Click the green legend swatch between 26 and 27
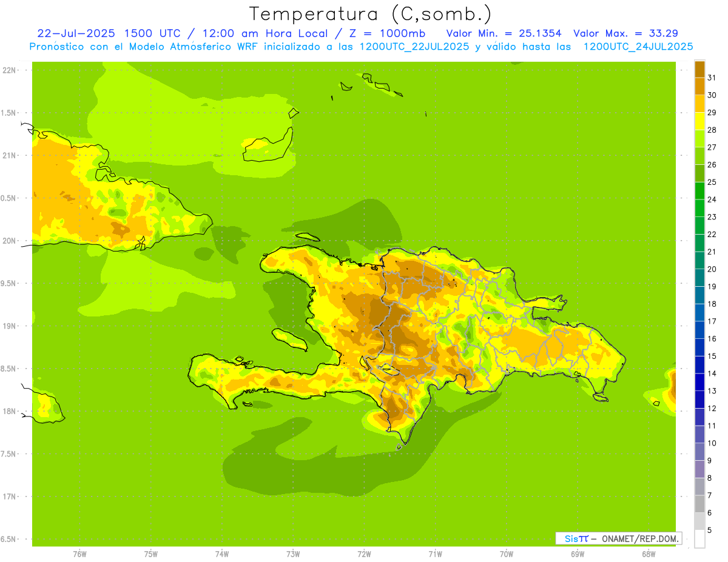Image resolution: width=728 pixels, height=562 pixels. click(699, 156)
